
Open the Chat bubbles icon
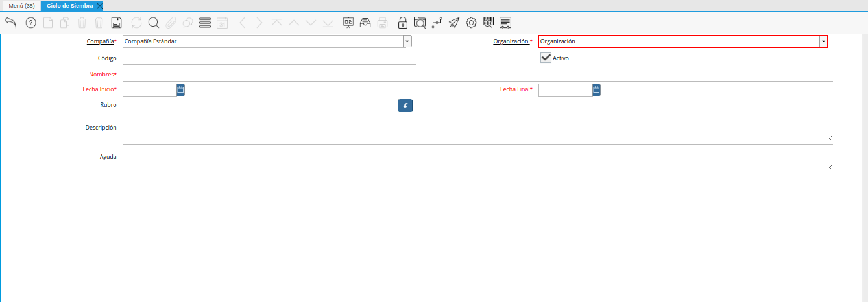click(187, 23)
